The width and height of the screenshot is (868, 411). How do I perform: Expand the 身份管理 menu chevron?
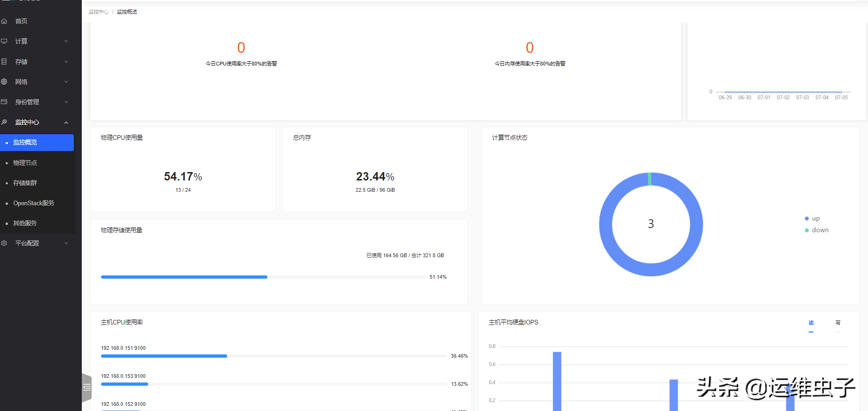(x=66, y=102)
